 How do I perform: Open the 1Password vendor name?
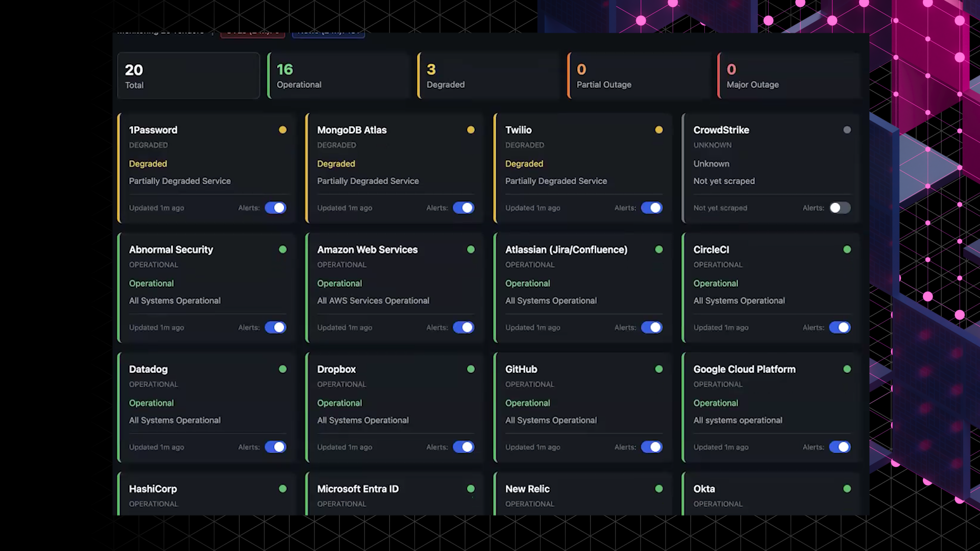[x=153, y=130]
